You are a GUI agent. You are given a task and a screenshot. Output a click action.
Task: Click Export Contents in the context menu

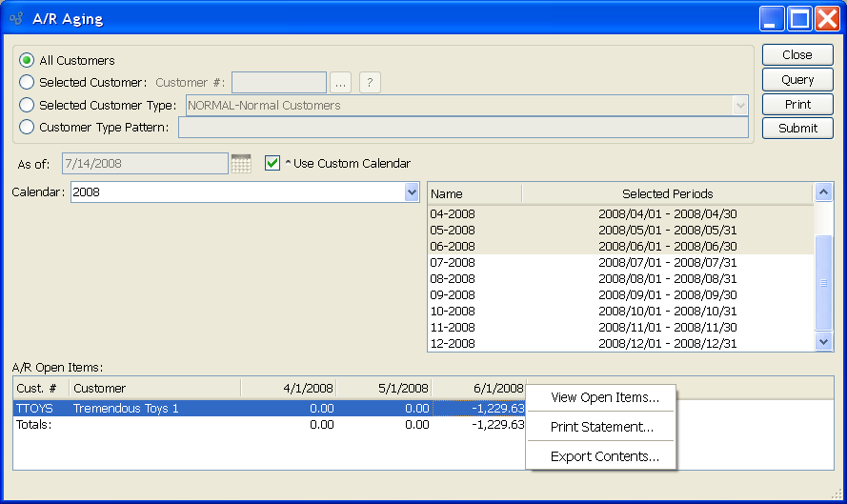click(x=605, y=456)
